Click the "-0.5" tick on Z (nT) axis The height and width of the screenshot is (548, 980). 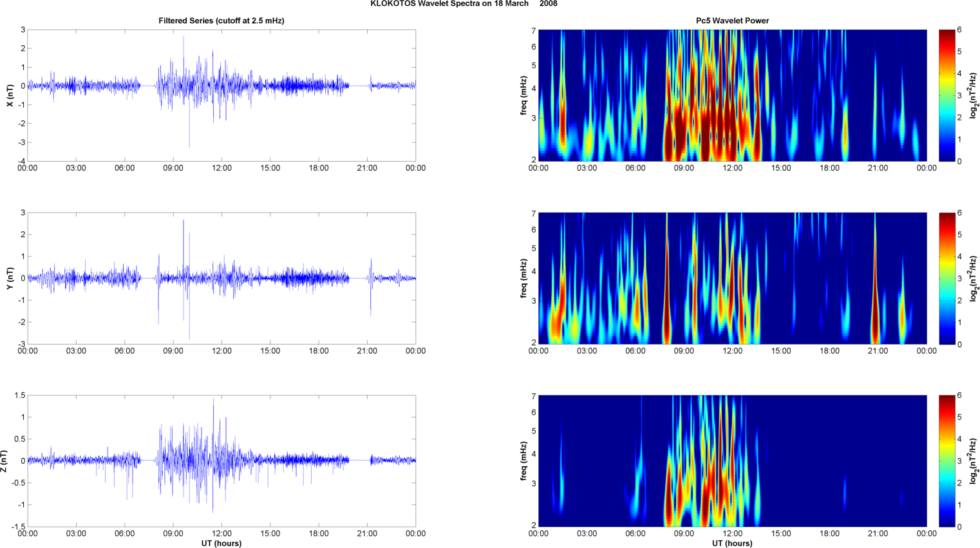19,483
